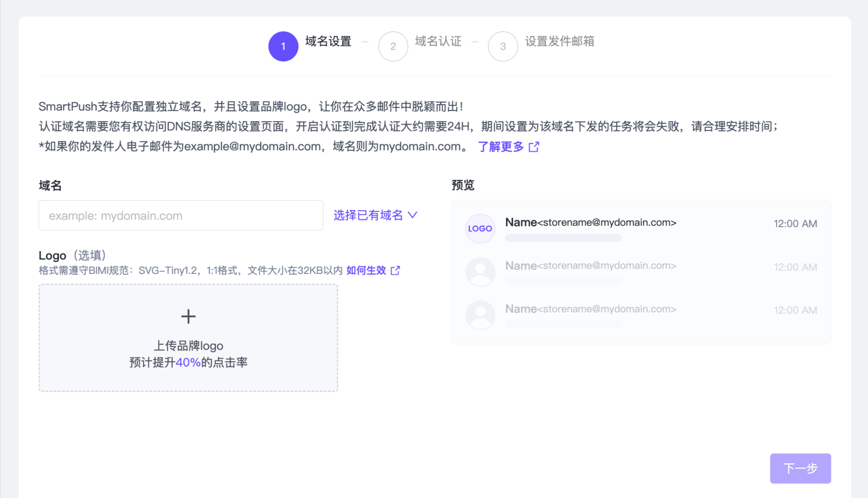Open the 了解更多 link

point(500,147)
